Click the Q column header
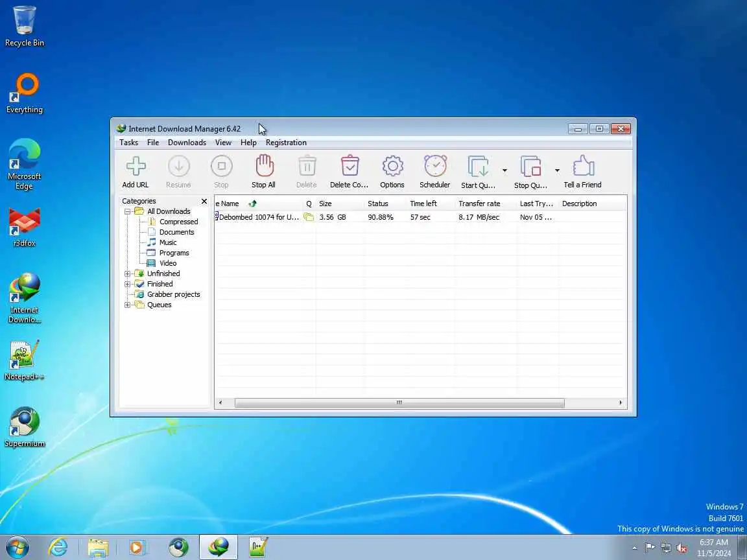Image resolution: width=747 pixels, height=560 pixels. pos(309,204)
